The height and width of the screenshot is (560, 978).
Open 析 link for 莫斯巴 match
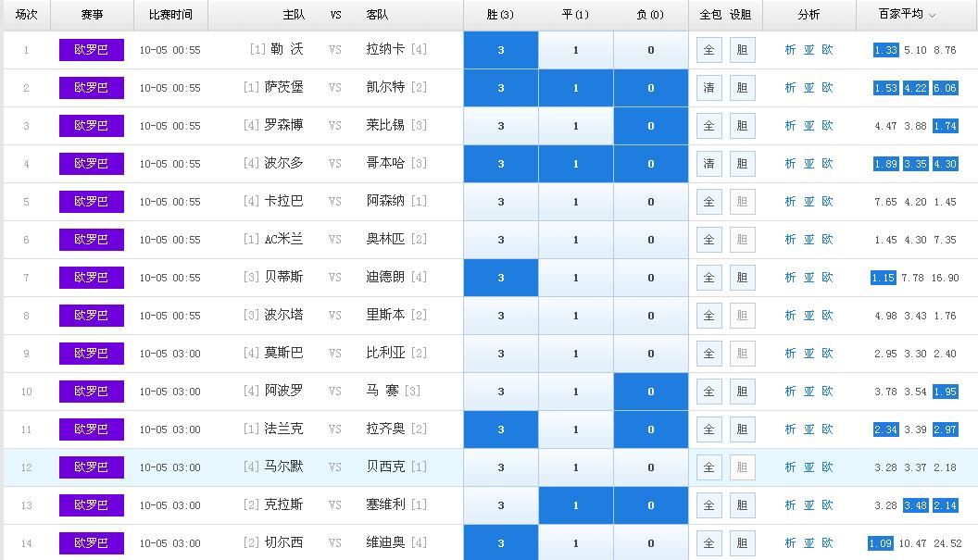(x=790, y=354)
